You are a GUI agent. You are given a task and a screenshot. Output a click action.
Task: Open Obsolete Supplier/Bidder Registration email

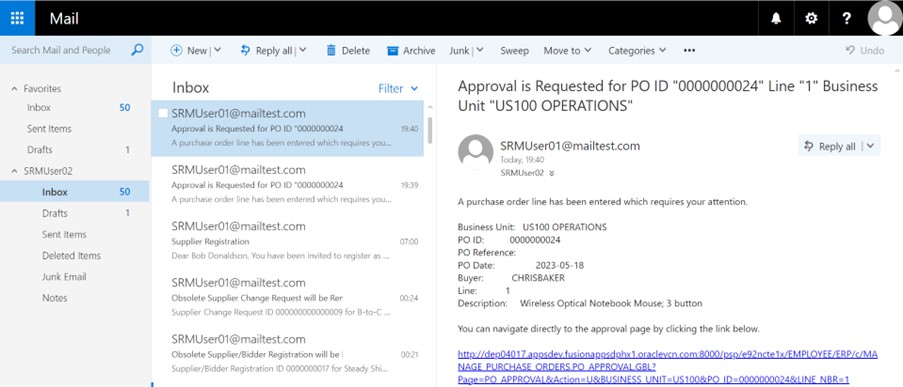coord(287,354)
